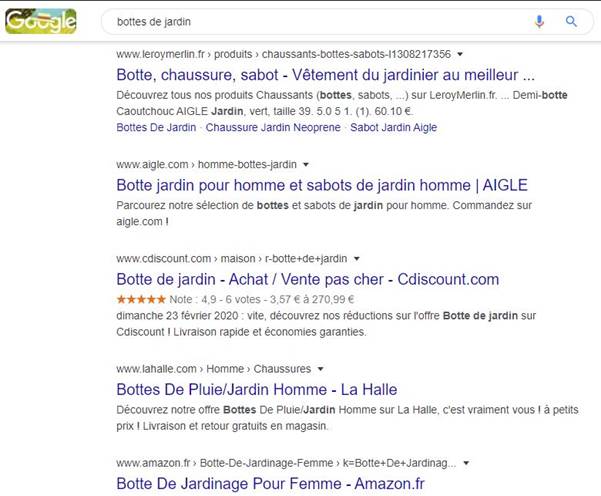Click the La Halle Découvrez notre offre snippet

(347, 418)
